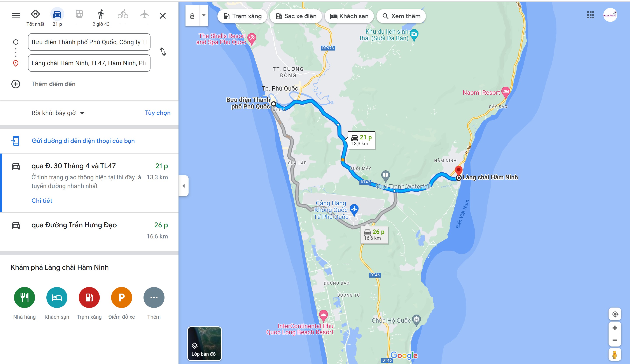This screenshot has width=630, height=364.
Task: Zoom in on the map
Action: pos(615,328)
